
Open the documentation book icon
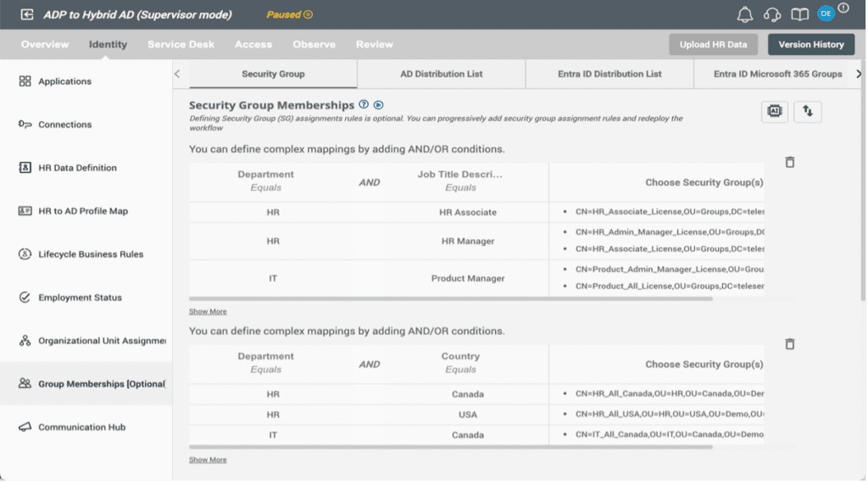[x=799, y=14]
